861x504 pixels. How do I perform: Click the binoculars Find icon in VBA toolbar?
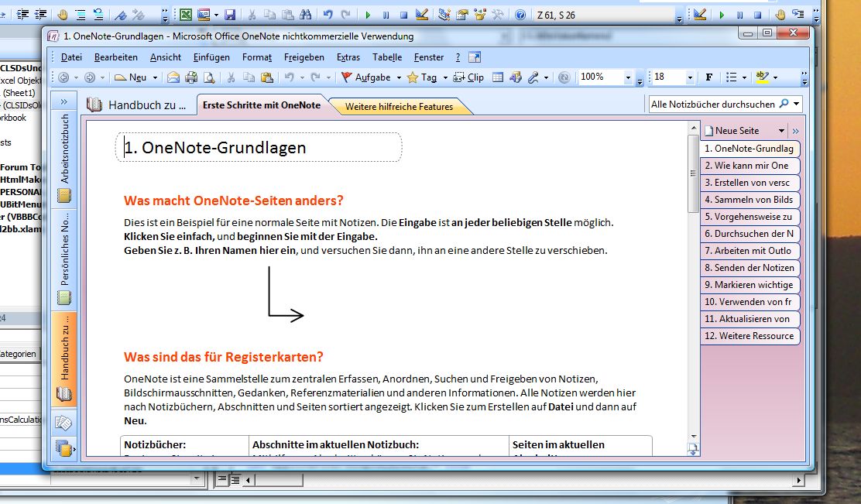(x=305, y=15)
